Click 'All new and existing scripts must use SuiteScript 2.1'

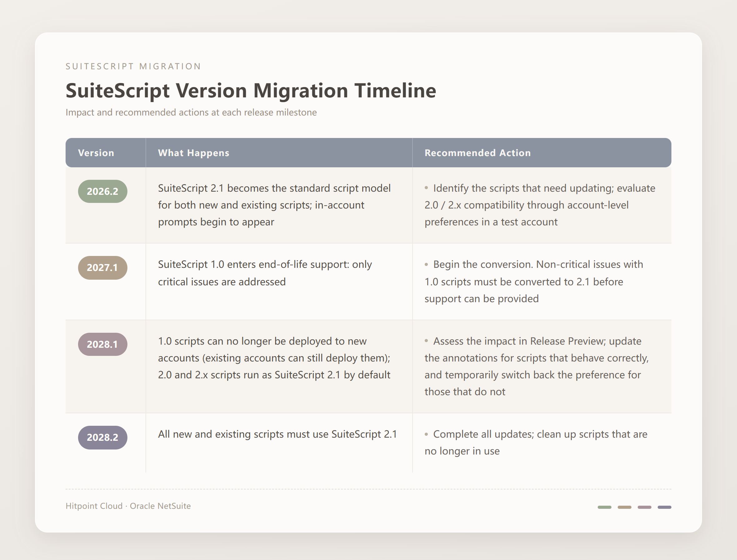pos(277,434)
